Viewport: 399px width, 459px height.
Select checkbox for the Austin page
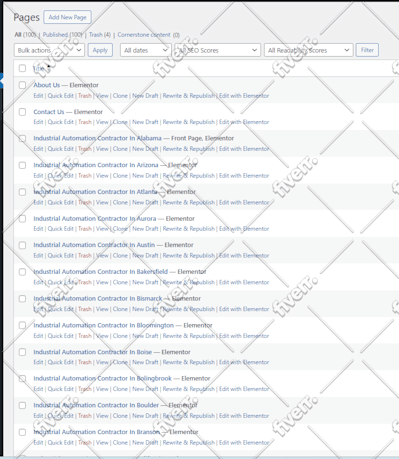(22, 245)
